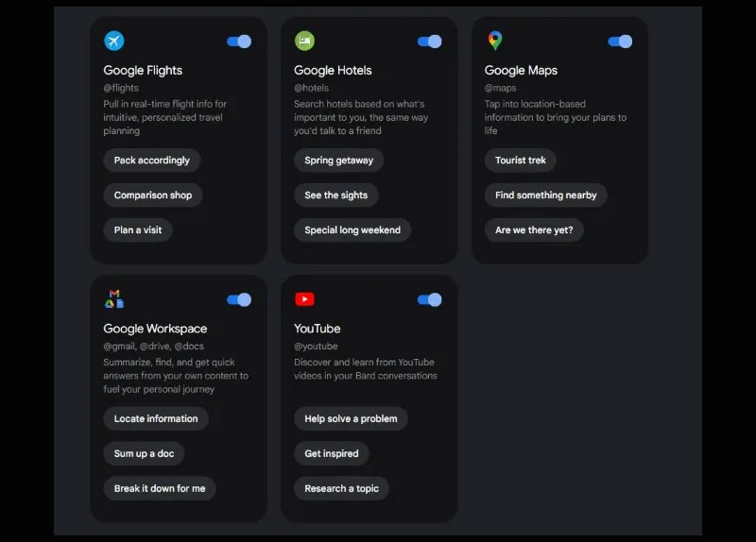Image resolution: width=756 pixels, height=542 pixels.
Task: Select the Special long weekend chip
Action: 352,229
